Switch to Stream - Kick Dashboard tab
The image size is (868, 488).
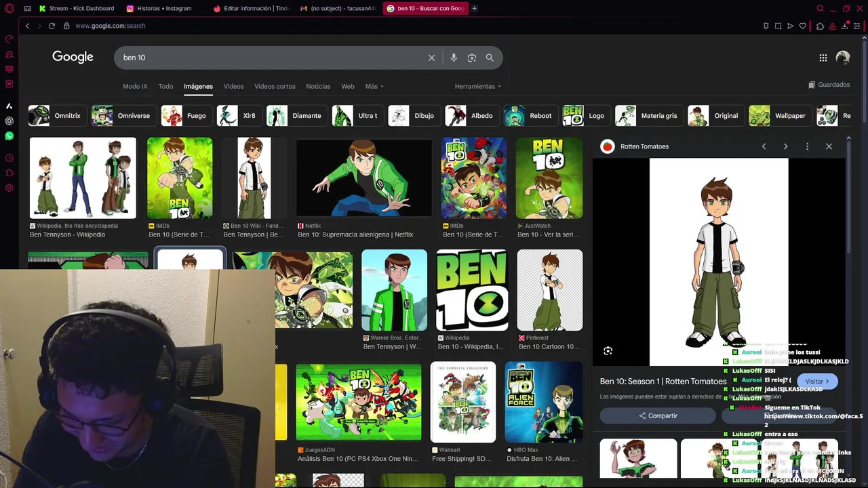click(76, 8)
